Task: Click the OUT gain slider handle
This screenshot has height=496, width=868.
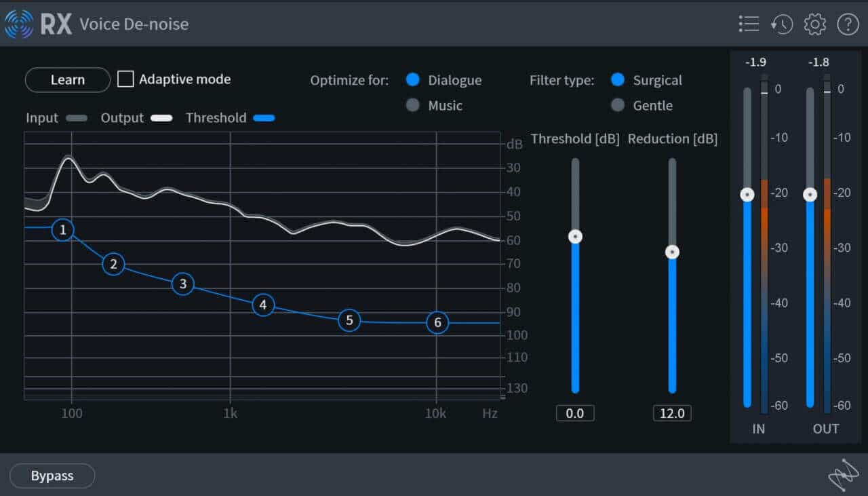Action: (810, 195)
